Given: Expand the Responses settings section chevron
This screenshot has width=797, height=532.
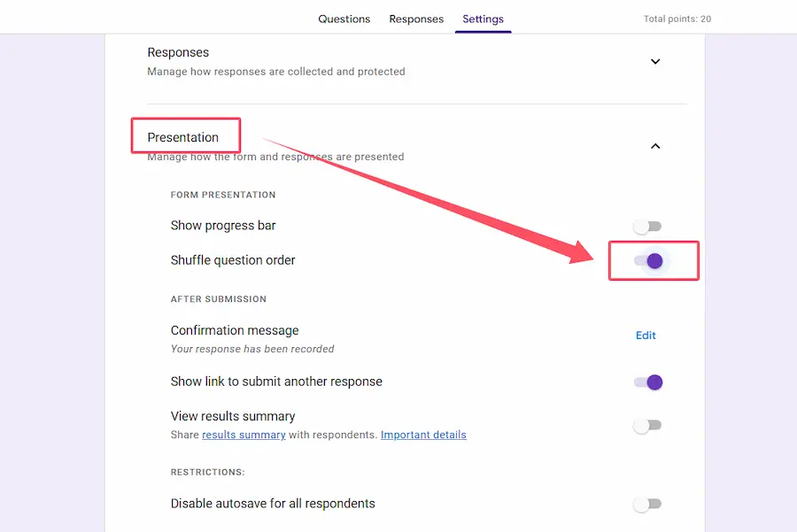Looking at the screenshot, I should pos(655,62).
